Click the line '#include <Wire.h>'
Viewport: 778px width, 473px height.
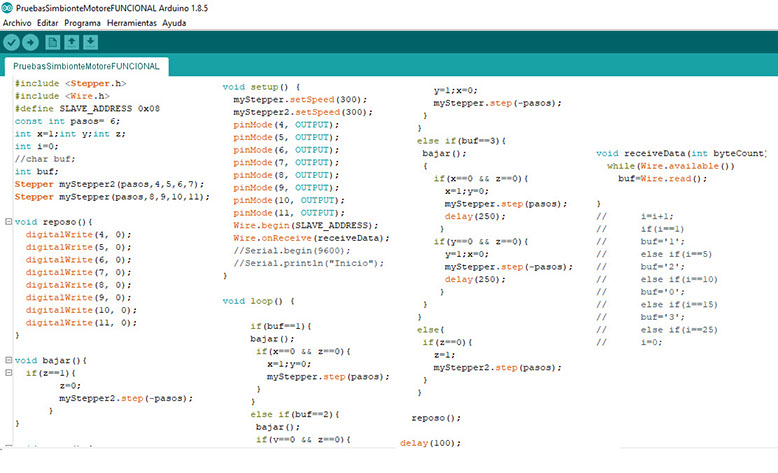(62, 96)
